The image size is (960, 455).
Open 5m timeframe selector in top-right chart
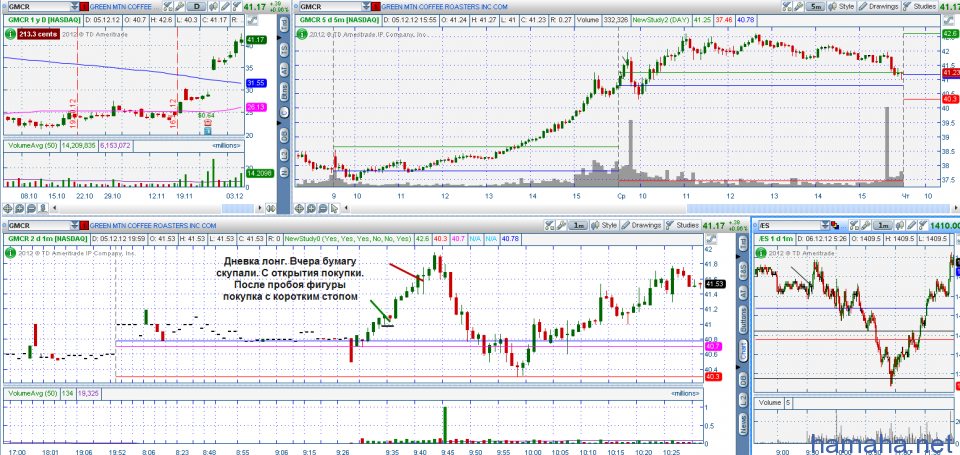click(x=816, y=7)
